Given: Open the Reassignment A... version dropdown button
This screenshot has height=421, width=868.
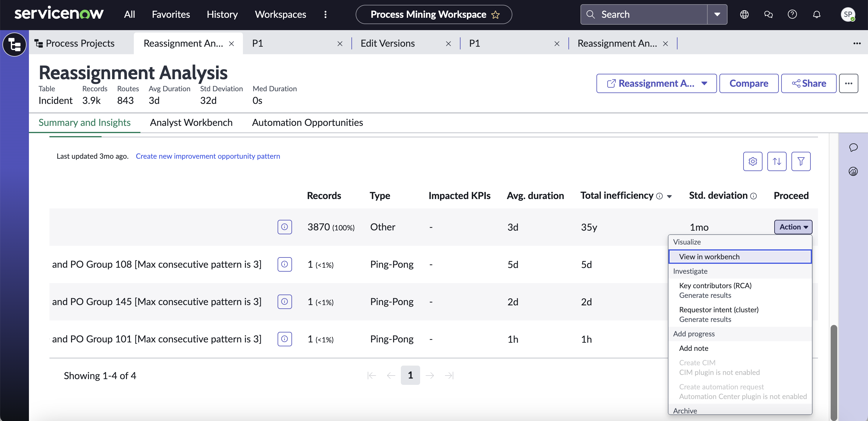Looking at the screenshot, I should 656,83.
